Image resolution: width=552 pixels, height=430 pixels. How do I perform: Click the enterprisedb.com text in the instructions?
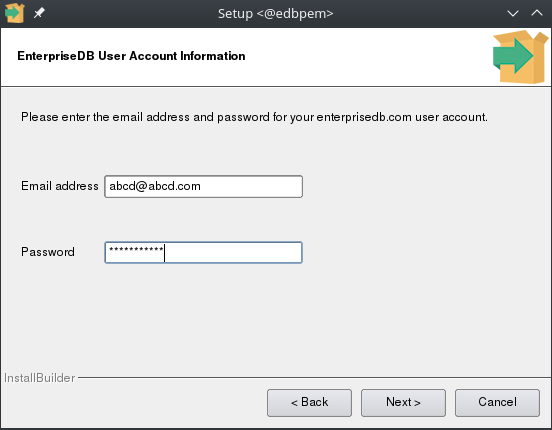(364, 117)
